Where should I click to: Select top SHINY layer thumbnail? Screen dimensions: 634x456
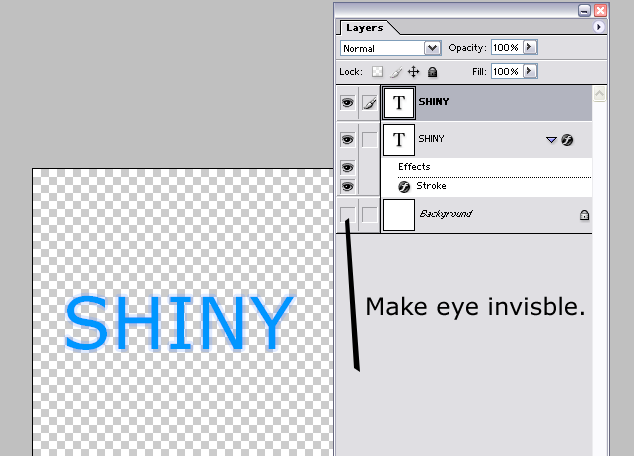tap(399, 103)
